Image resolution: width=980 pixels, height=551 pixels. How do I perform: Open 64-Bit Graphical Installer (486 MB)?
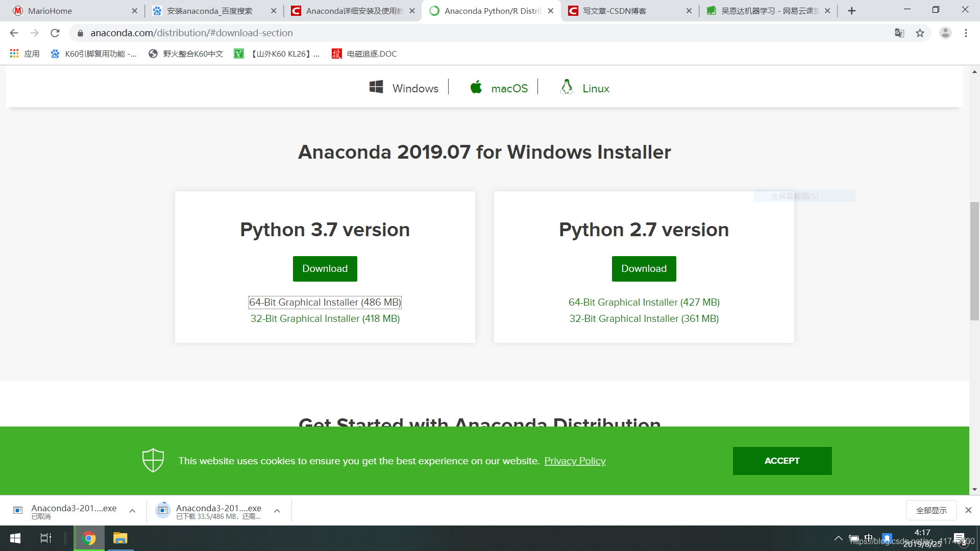[325, 302]
